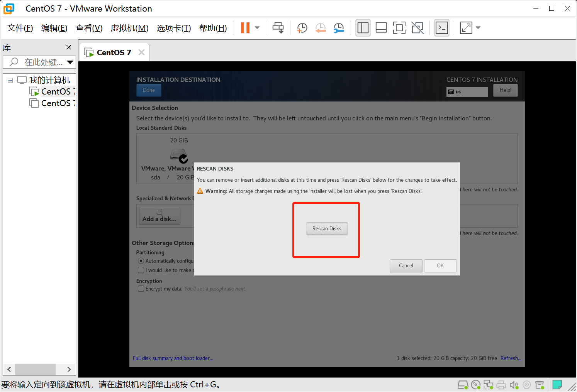577x392 pixels.
Task: Pause the virtual machine with the orange pause icon
Action: point(245,28)
